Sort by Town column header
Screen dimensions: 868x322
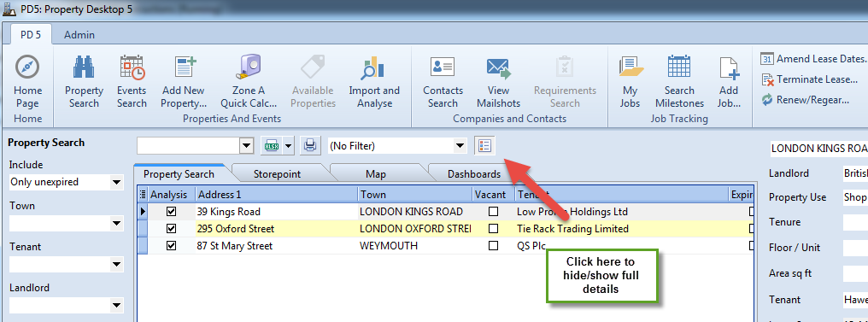click(x=415, y=195)
